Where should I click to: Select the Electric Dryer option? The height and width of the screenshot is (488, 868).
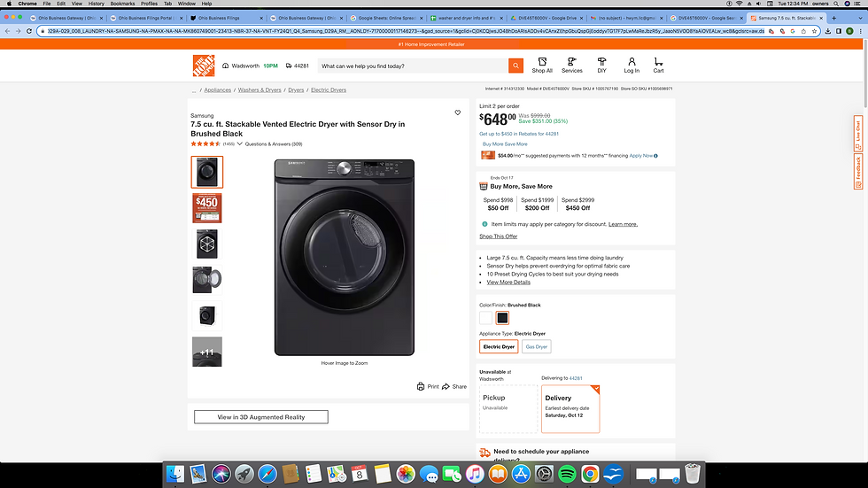tap(499, 347)
